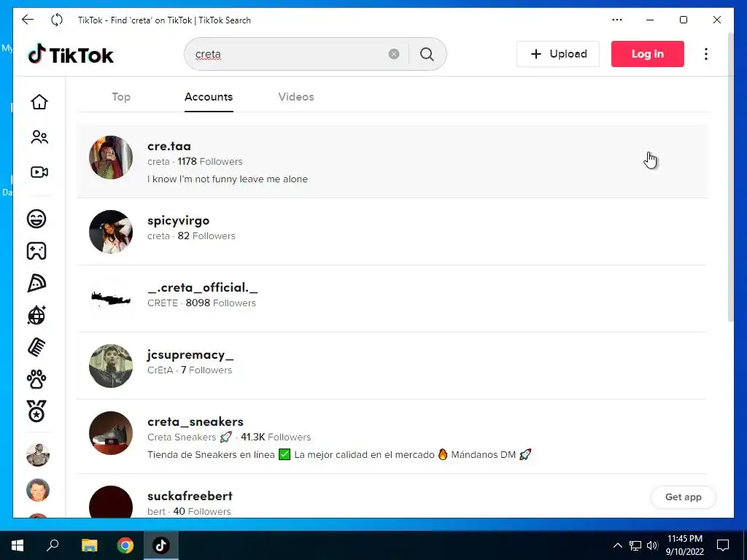Image resolution: width=747 pixels, height=560 pixels.
Task: Open the cre.taa account name
Action: pos(169,146)
